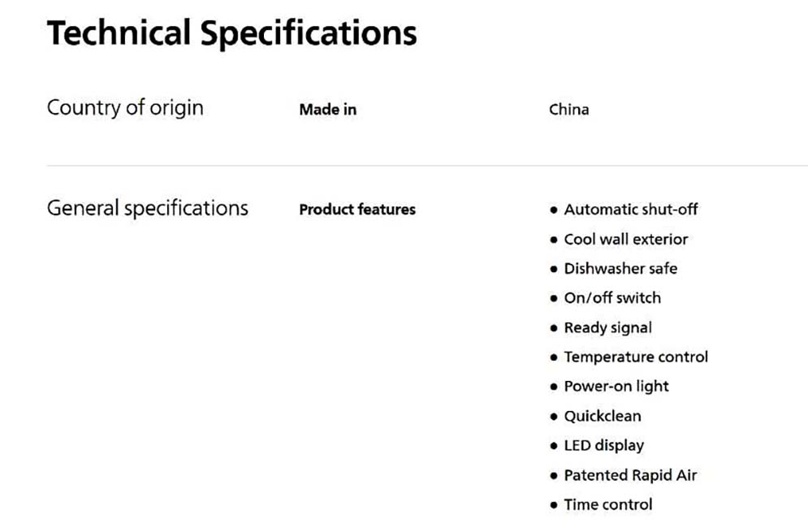Click the Ready signal feature
Image resolution: width=808 pixels, height=532 pixels.
607,328
